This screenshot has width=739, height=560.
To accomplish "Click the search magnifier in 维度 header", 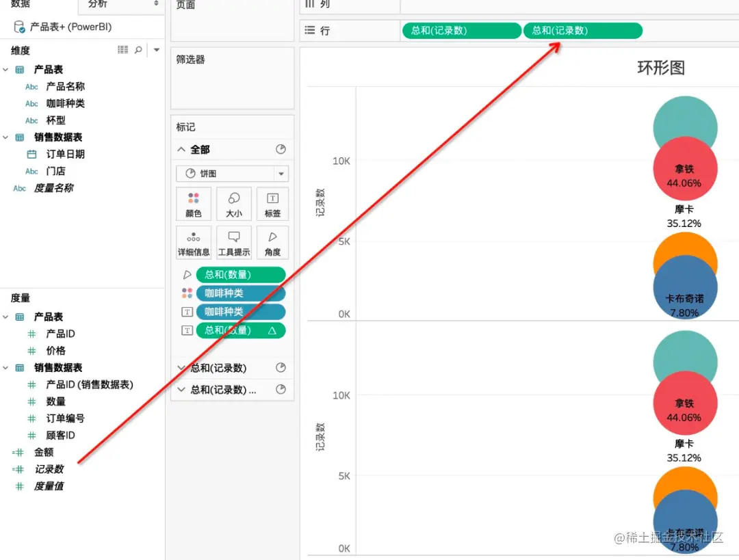I will [138, 49].
